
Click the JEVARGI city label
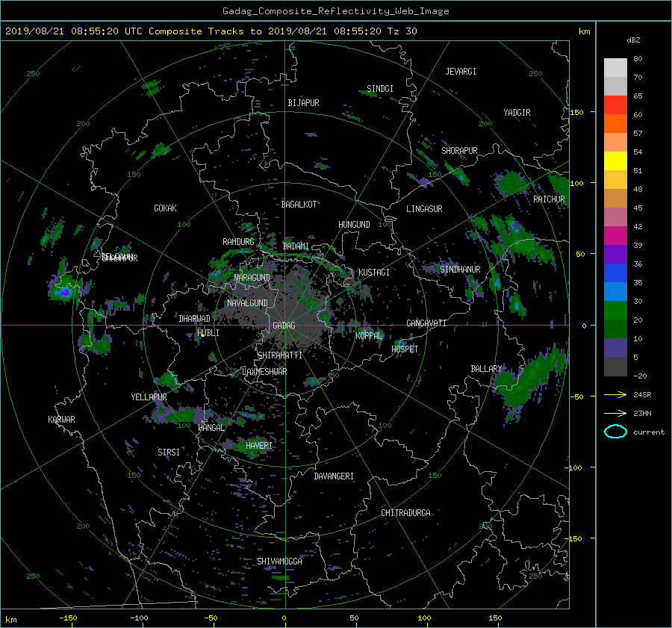(x=461, y=72)
